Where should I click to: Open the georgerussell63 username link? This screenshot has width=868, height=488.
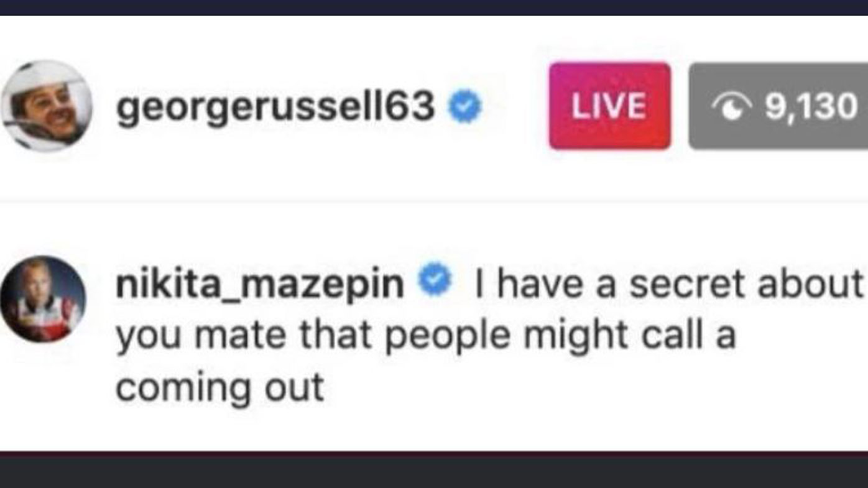[275, 107]
